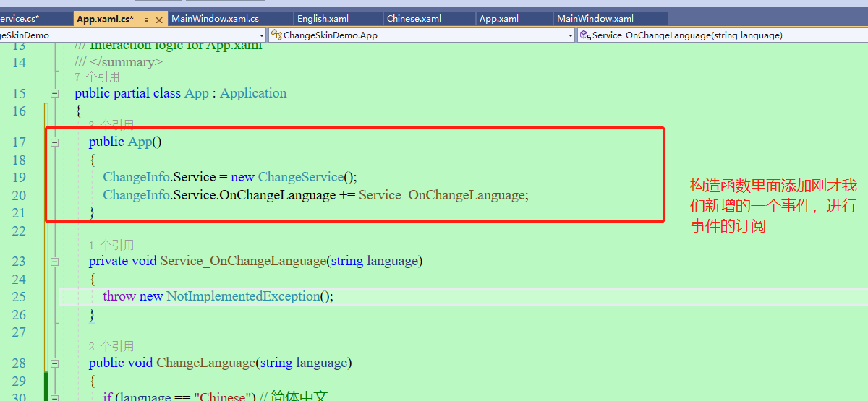The width and height of the screenshot is (868, 401).
Task: Close the App.xaml.cs tab
Action: (159, 20)
